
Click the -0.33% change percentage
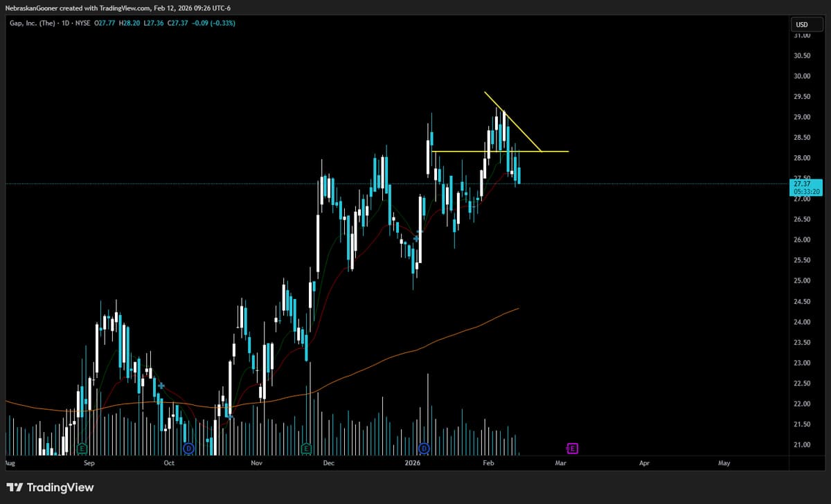pos(223,22)
